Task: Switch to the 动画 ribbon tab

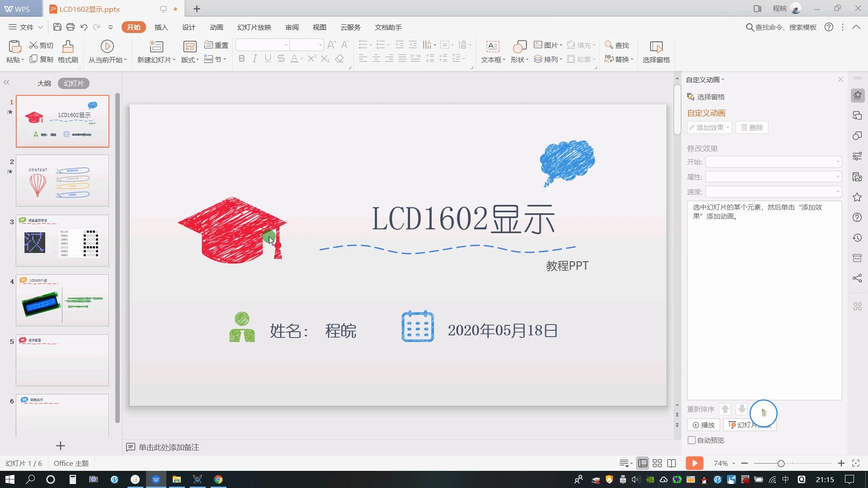Action: tap(216, 27)
